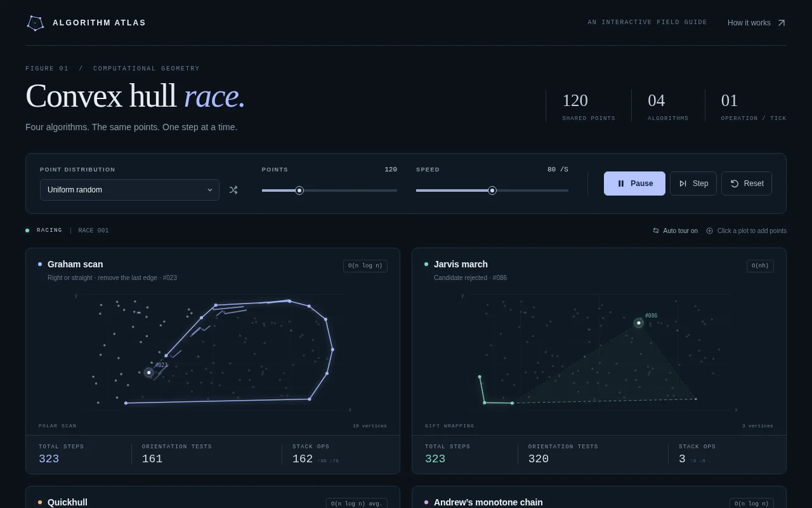Advance one operation with Step
This screenshot has width=812, height=508.
[x=693, y=184]
